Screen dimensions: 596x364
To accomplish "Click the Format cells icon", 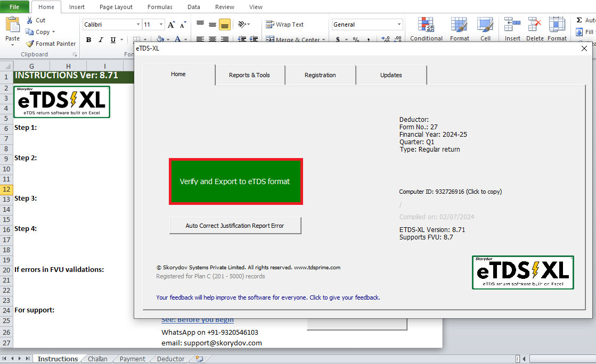I will 557,25.
